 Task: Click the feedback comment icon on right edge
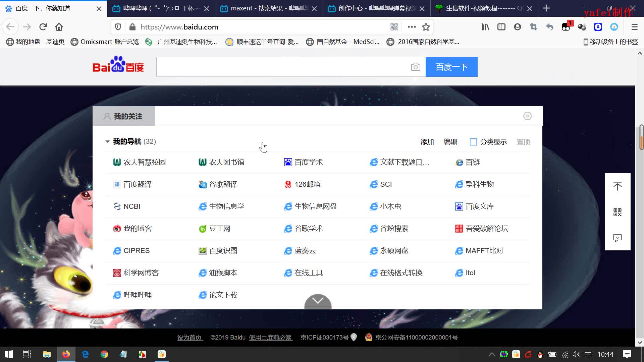[x=618, y=238]
